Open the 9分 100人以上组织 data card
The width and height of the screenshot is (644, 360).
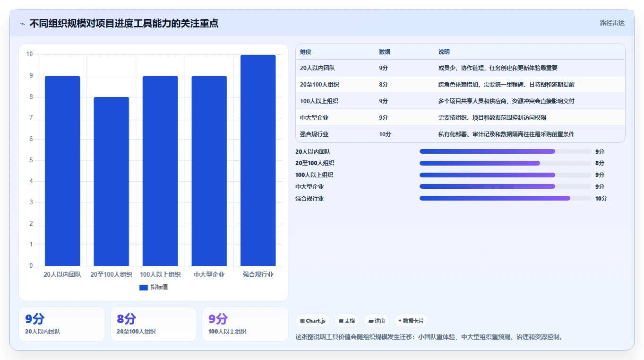pyautogui.click(x=245, y=324)
